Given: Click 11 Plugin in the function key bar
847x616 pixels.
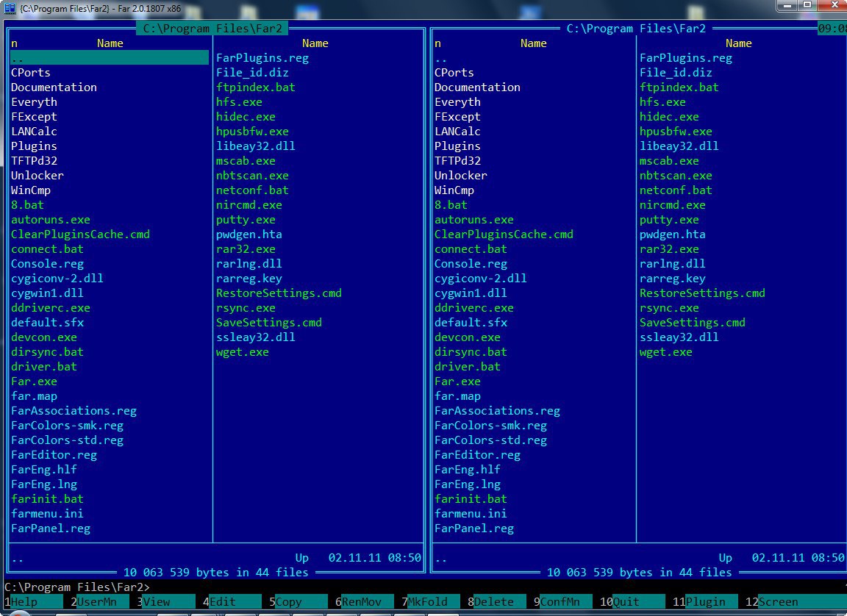Looking at the screenshot, I should point(706,601).
